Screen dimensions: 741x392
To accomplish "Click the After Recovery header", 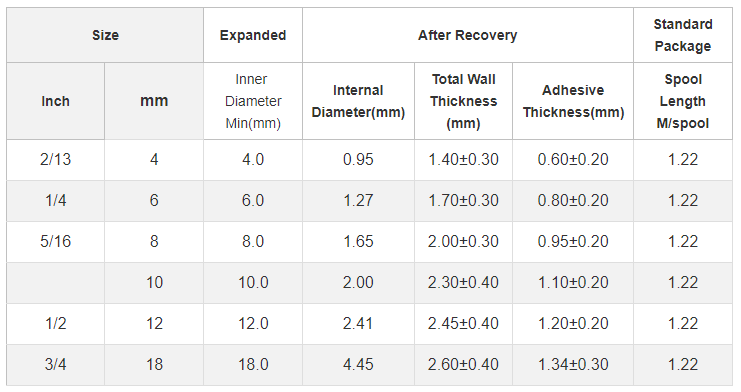I will [x=468, y=35].
